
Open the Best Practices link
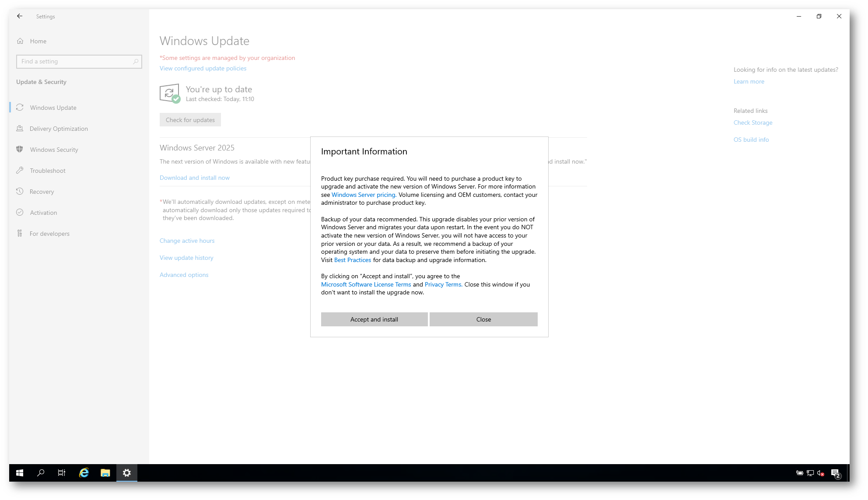click(x=352, y=260)
